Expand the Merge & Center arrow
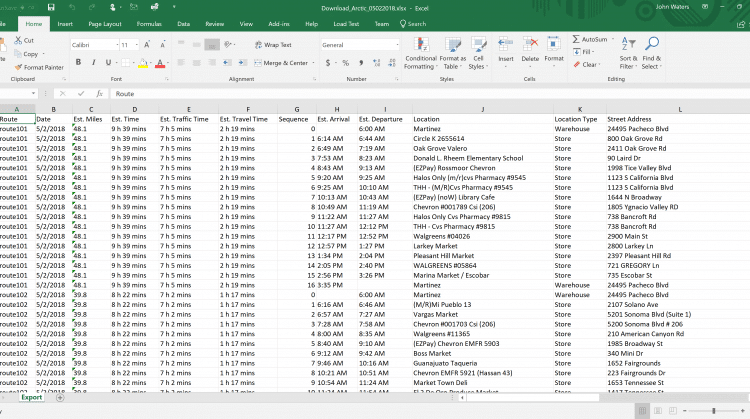The width and height of the screenshot is (750, 419). [x=314, y=63]
